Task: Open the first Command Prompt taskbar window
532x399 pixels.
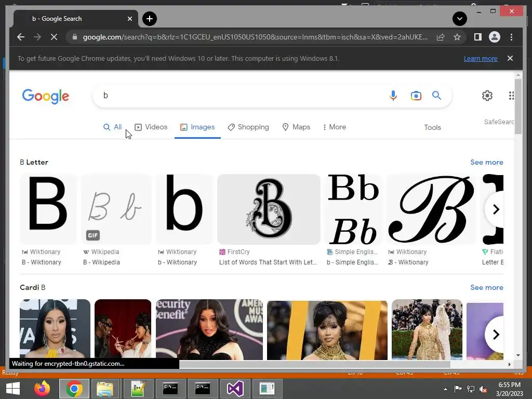Action: coord(170,389)
